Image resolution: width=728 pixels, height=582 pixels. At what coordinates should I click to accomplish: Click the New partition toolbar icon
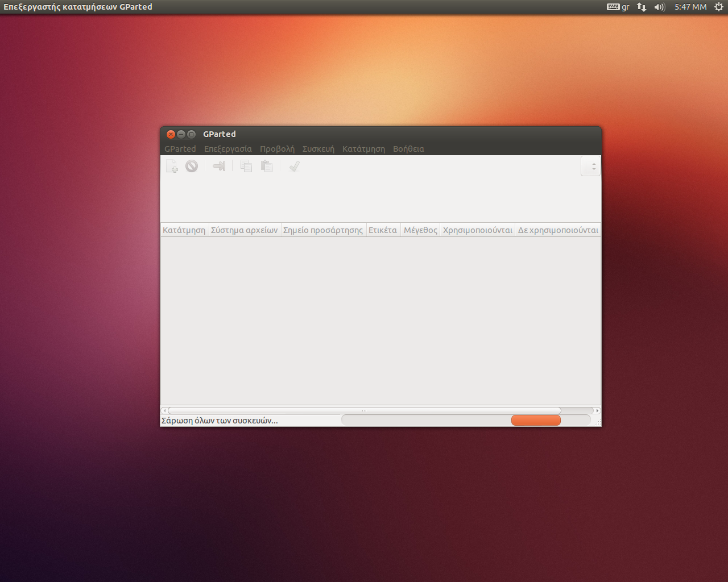pyautogui.click(x=172, y=166)
